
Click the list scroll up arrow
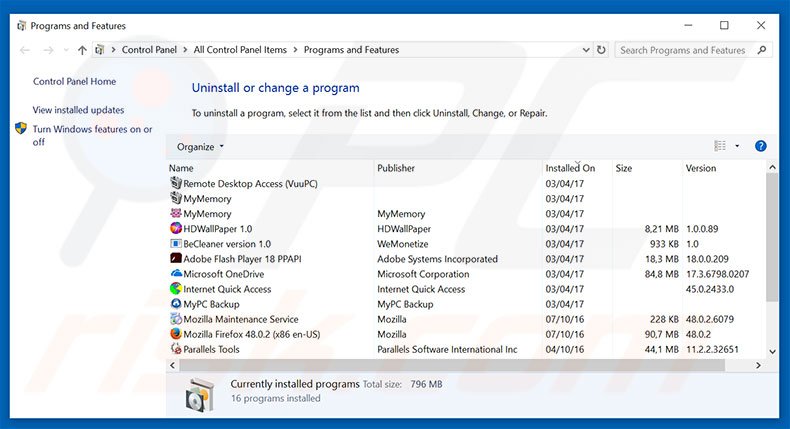tap(772, 167)
